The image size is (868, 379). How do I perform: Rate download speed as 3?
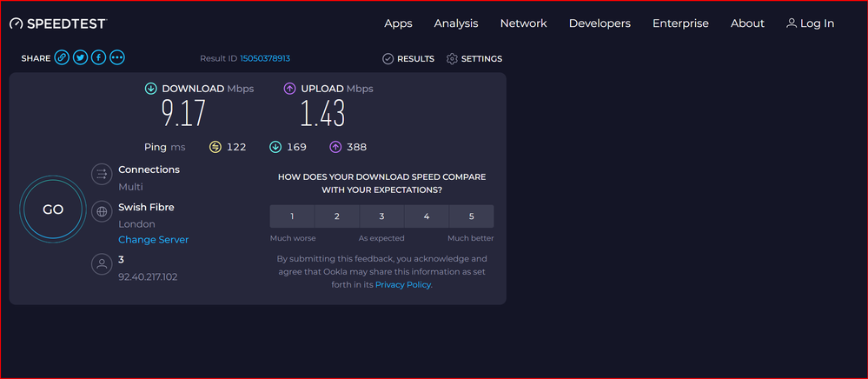click(381, 216)
